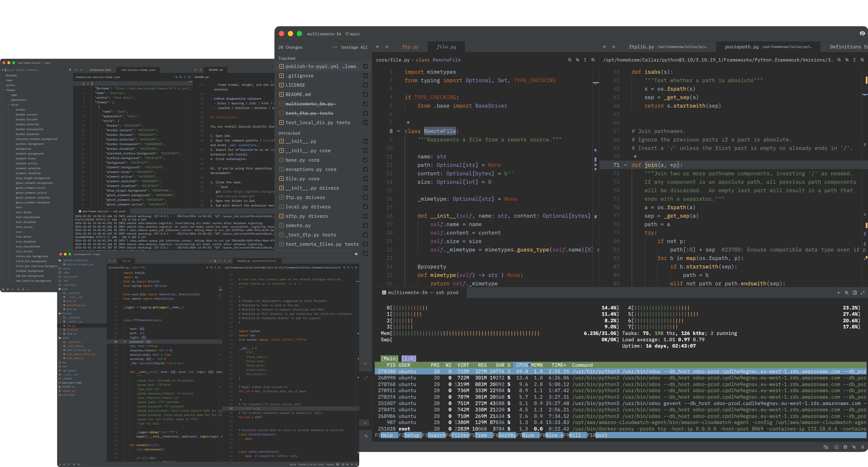The image size is (868, 467).
Task: Toggle edit predictions crossed-eye status icon
Action: tap(826, 447)
